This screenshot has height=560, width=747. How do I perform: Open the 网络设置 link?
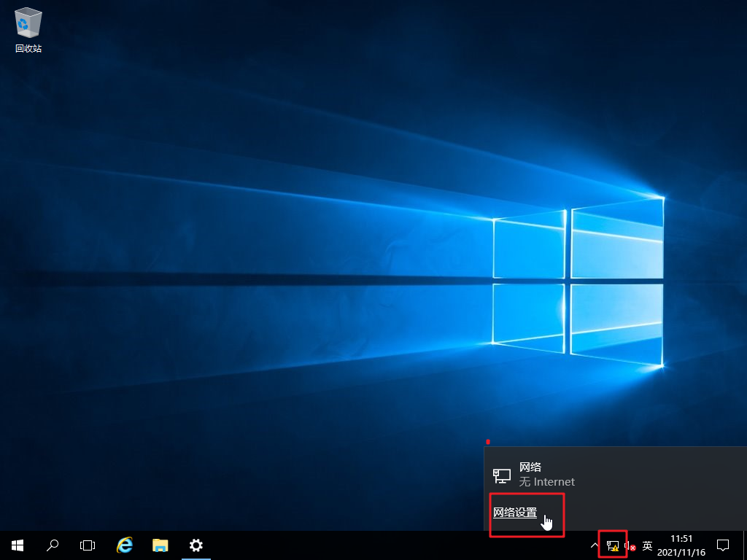(x=515, y=513)
